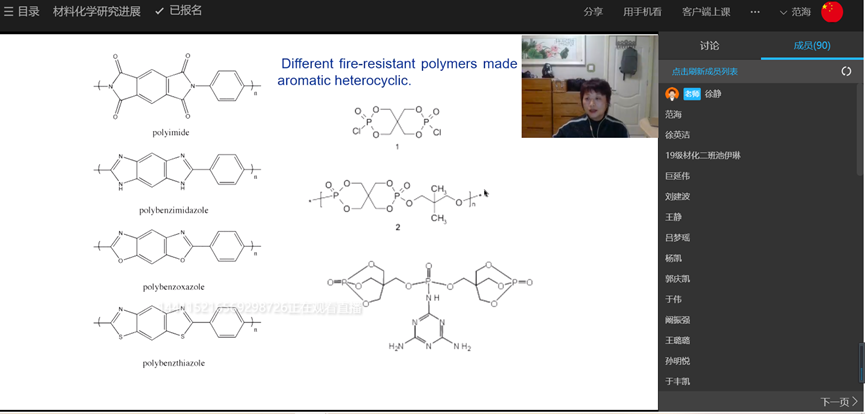Open the 目录 hamburger menu
The image size is (865, 414).
click(x=22, y=12)
